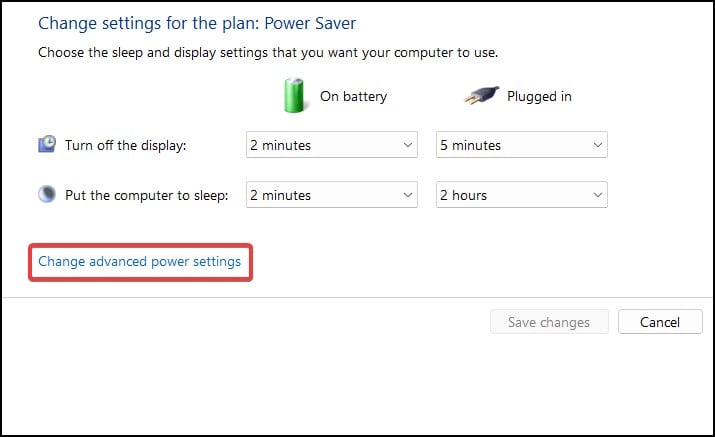This screenshot has height=437, width=715.
Task: Cancel the plan settings changes
Action: coord(660,322)
